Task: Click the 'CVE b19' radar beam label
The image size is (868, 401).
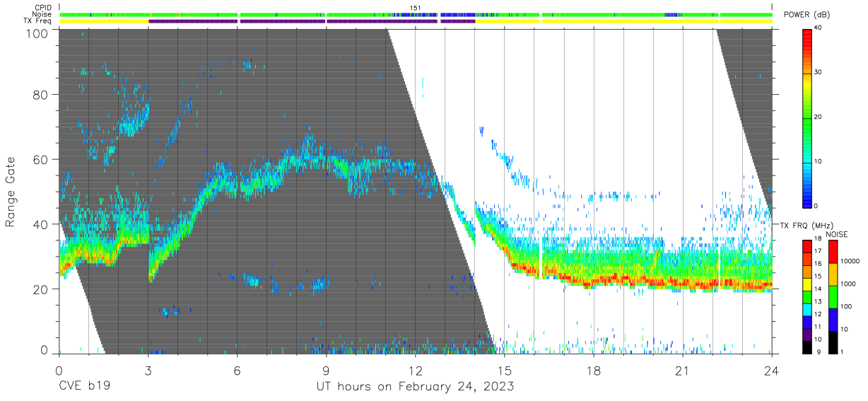Action: tap(84, 387)
